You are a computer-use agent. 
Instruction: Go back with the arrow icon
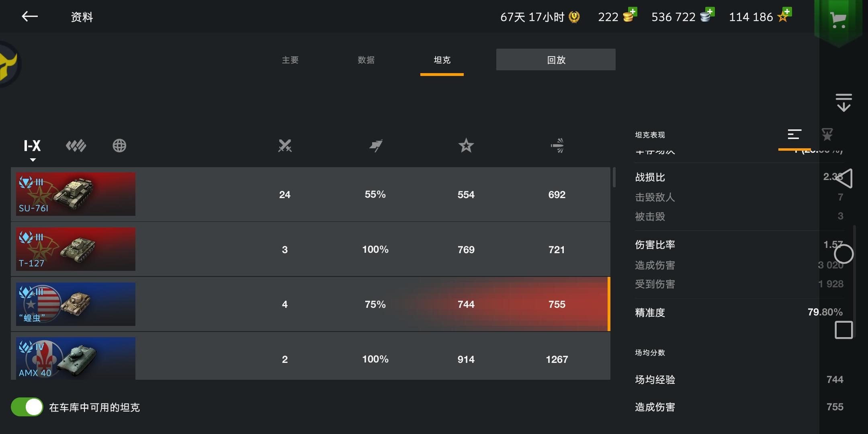[x=30, y=16]
